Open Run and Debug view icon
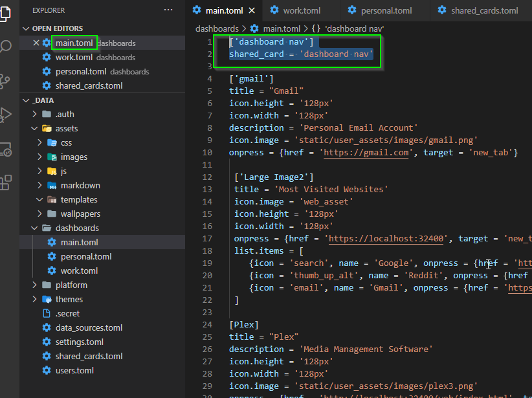This screenshot has height=398, width=532. (5, 115)
